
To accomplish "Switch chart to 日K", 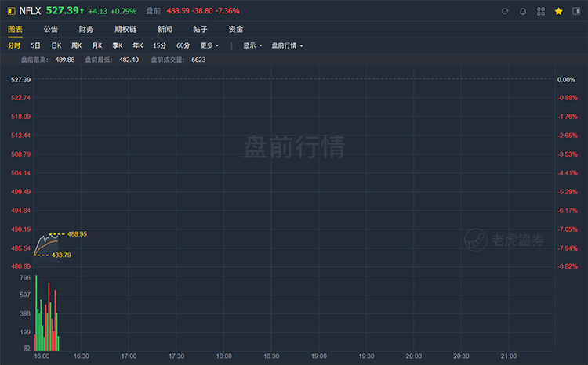I will pos(56,45).
